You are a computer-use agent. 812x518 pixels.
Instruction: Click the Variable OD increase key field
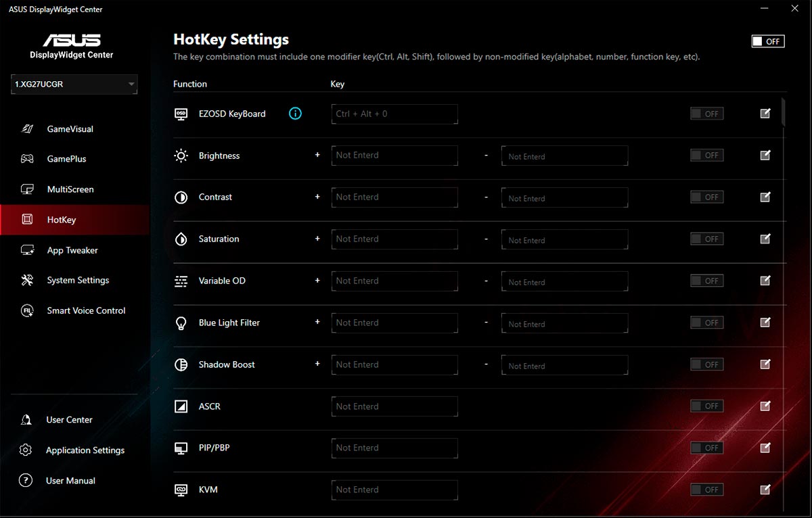[x=394, y=281]
